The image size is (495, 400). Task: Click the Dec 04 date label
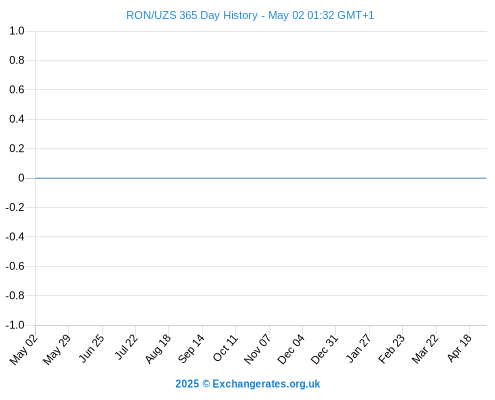click(x=291, y=349)
